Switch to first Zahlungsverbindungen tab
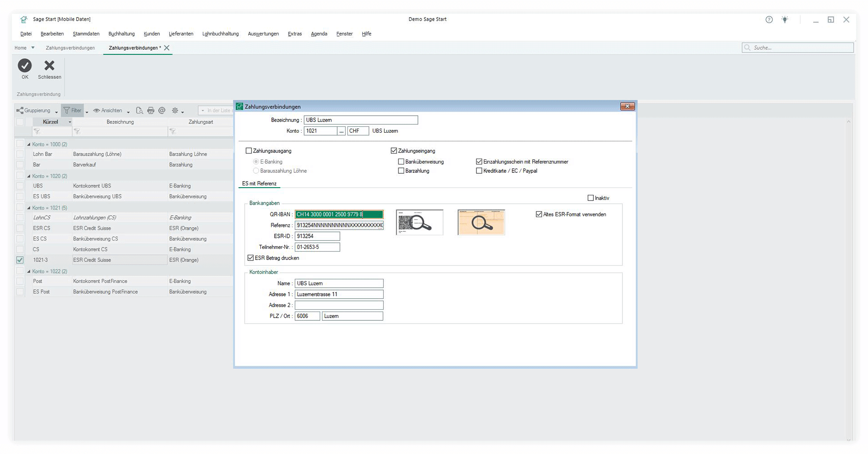 (x=70, y=48)
